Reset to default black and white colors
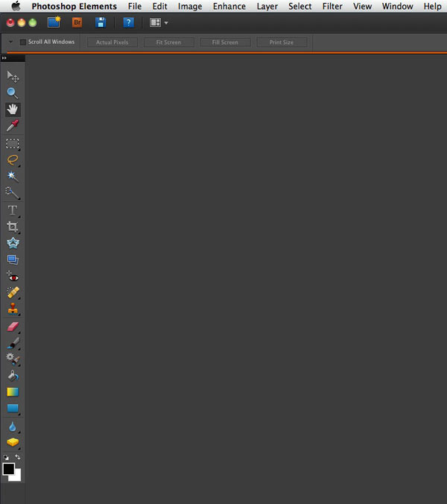 coord(6,457)
